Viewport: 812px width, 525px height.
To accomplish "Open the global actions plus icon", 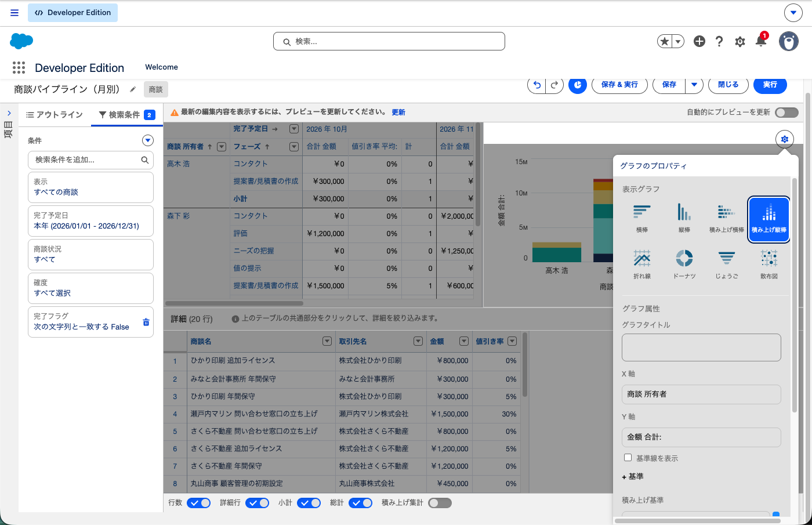I will click(699, 41).
